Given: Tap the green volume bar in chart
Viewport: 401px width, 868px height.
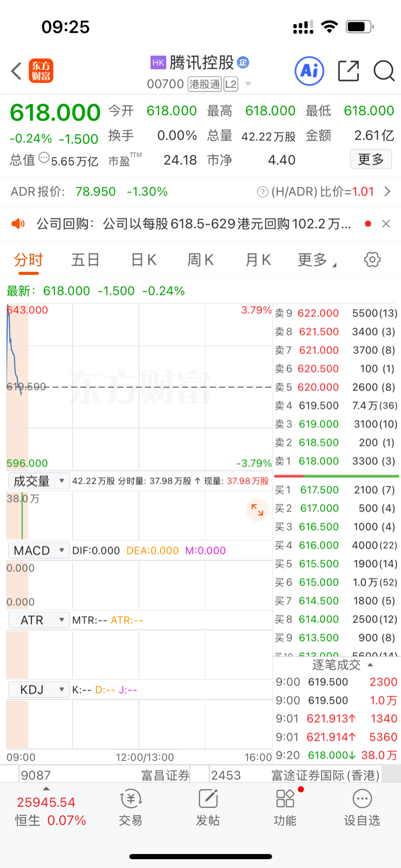Looking at the screenshot, I should [22, 516].
